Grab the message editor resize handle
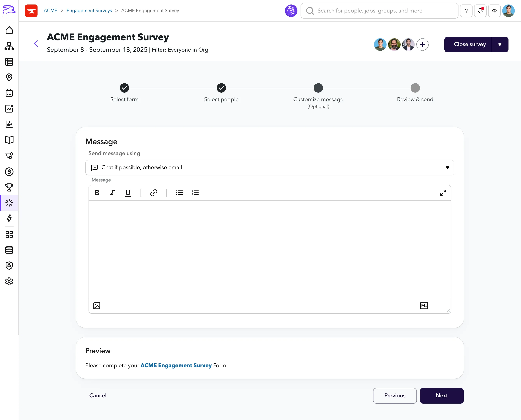Screen dimensions: 521x420 pyautogui.click(x=448, y=311)
